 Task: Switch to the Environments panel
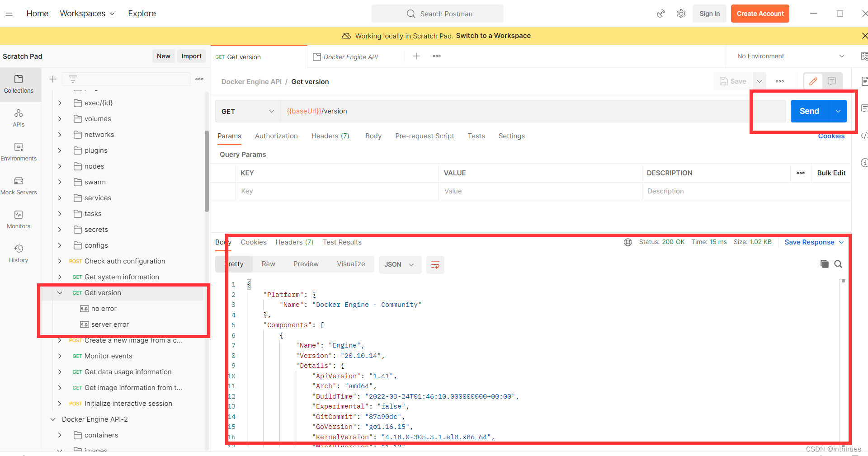click(19, 152)
